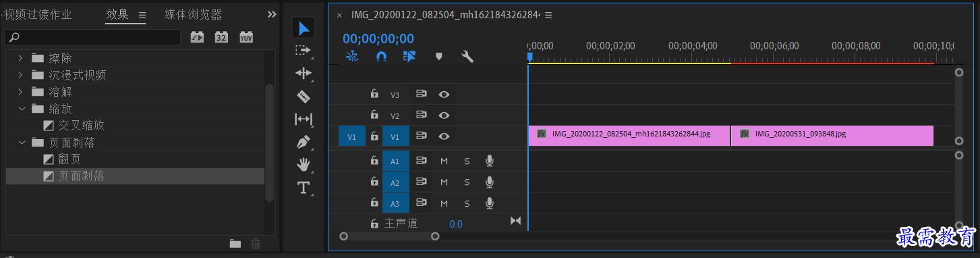The height and width of the screenshot is (258, 980).
Task: Open sequence panel menu icon
Action: (x=548, y=15)
